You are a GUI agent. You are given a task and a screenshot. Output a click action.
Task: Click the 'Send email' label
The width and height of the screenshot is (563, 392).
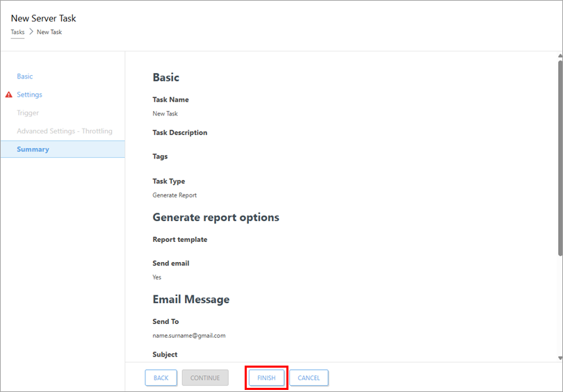point(171,263)
